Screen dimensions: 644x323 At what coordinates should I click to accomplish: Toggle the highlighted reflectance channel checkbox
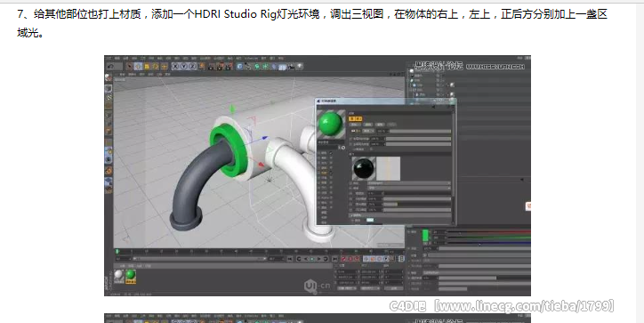(x=331, y=173)
